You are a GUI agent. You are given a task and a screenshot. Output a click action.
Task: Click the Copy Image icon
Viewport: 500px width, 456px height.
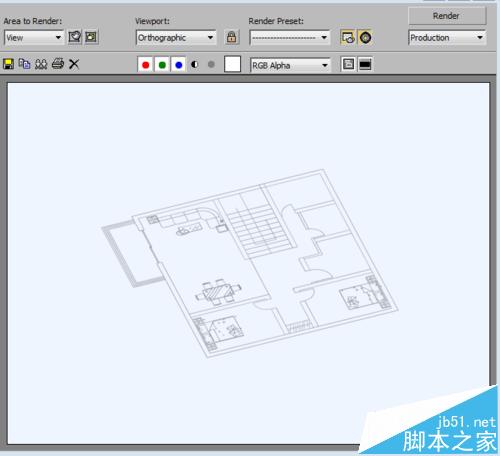pos(24,64)
